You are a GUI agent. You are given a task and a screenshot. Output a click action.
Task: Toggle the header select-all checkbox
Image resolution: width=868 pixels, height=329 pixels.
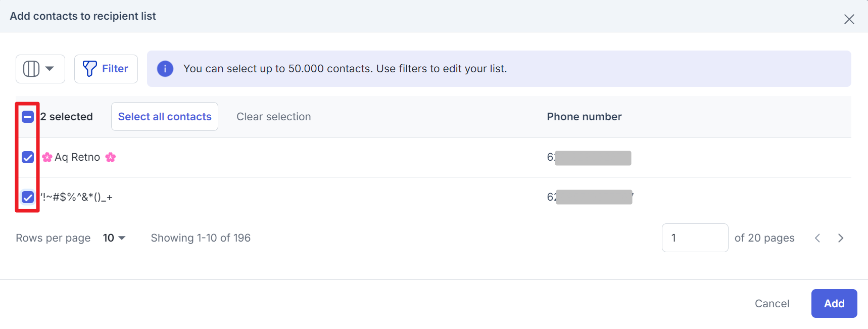(x=28, y=117)
